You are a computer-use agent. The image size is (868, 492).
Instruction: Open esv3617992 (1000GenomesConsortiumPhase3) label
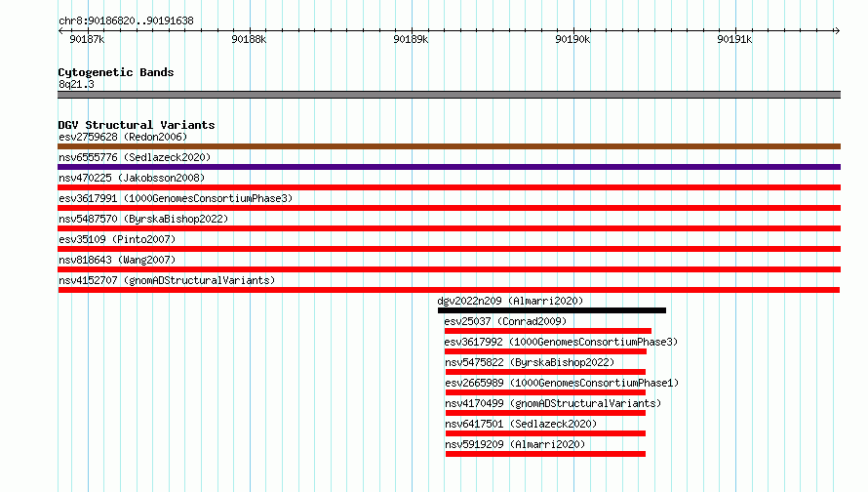561,342
